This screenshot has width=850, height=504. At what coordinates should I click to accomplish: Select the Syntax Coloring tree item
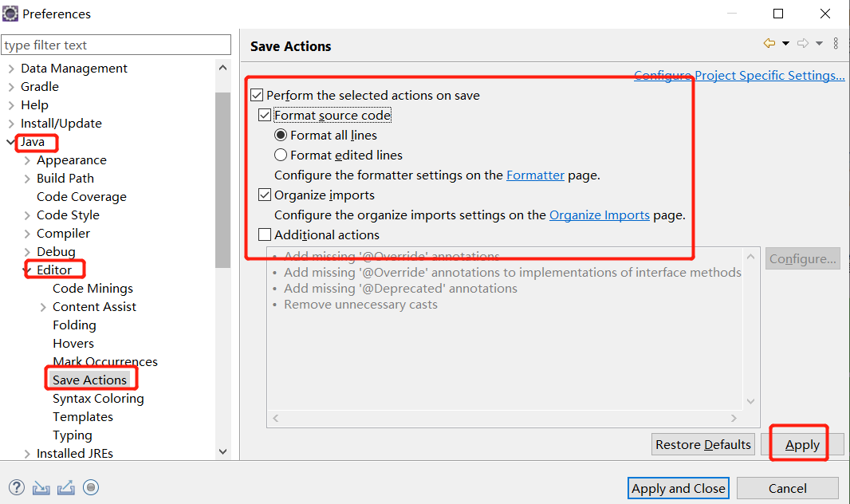(x=98, y=398)
